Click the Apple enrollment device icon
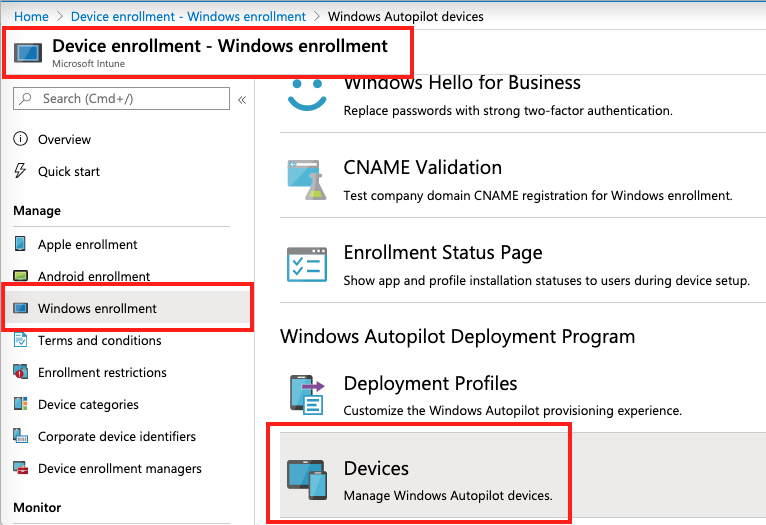 click(x=20, y=243)
